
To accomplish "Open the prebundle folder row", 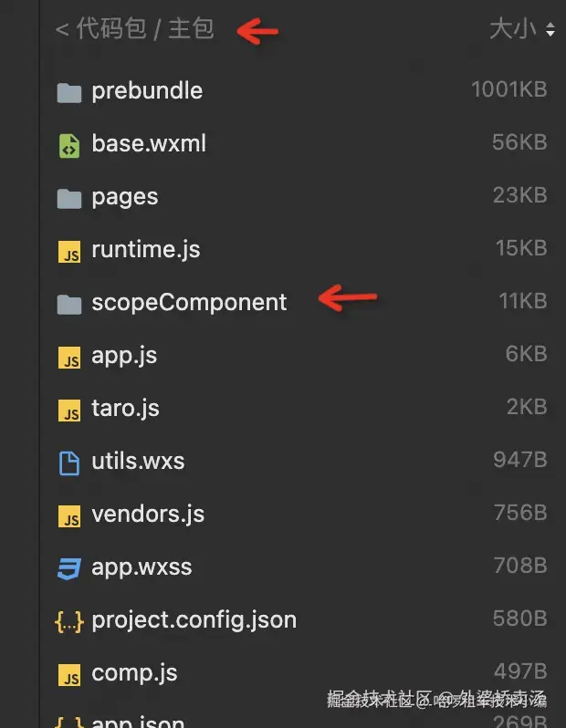I will point(147,91).
